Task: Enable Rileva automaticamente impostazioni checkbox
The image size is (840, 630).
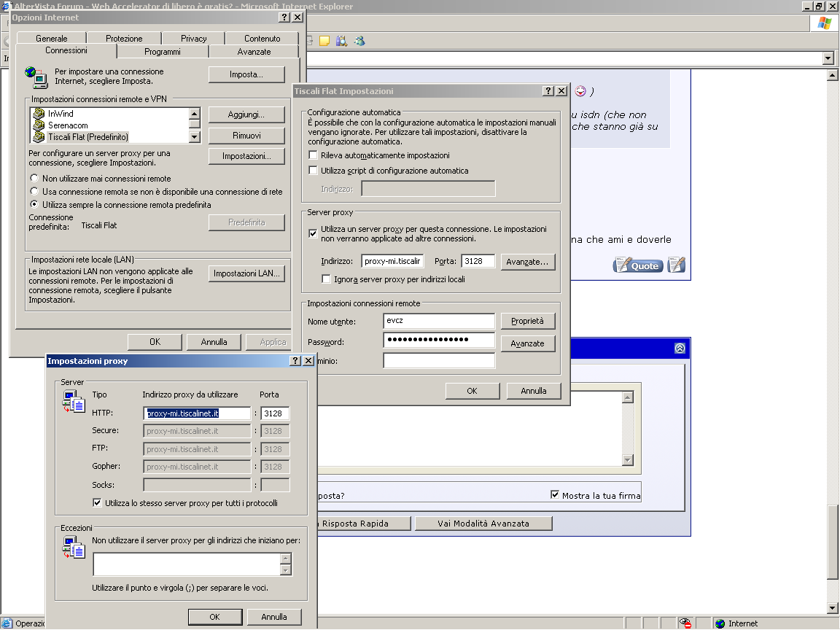Action: click(x=314, y=155)
